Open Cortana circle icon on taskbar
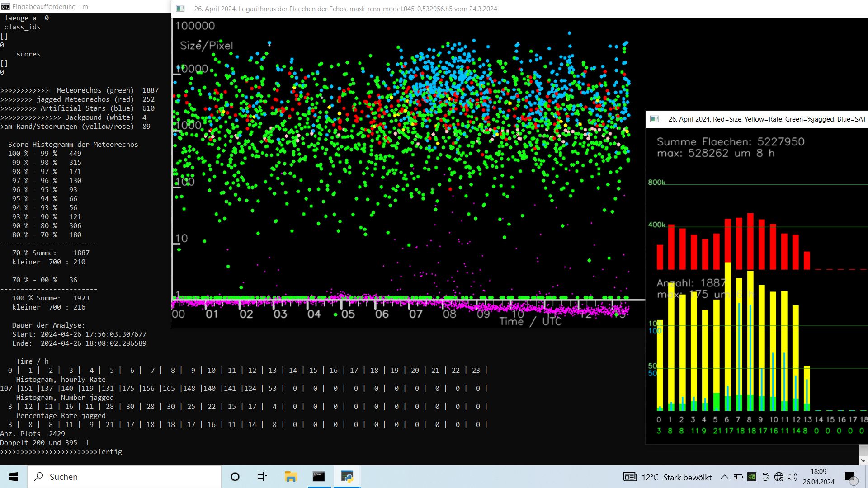The height and width of the screenshot is (488, 868). point(235,477)
